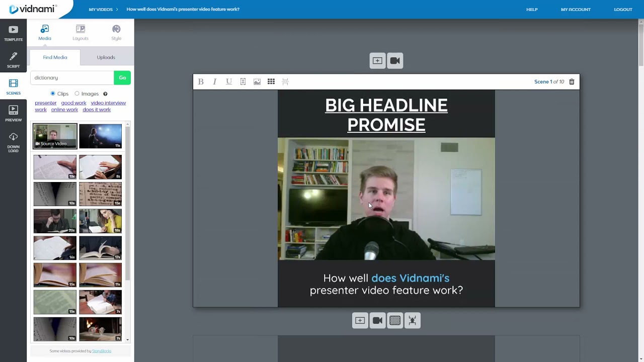The height and width of the screenshot is (362, 644).
Task: Open MY VIDEOS breadcrumb
Action: tap(101, 10)
